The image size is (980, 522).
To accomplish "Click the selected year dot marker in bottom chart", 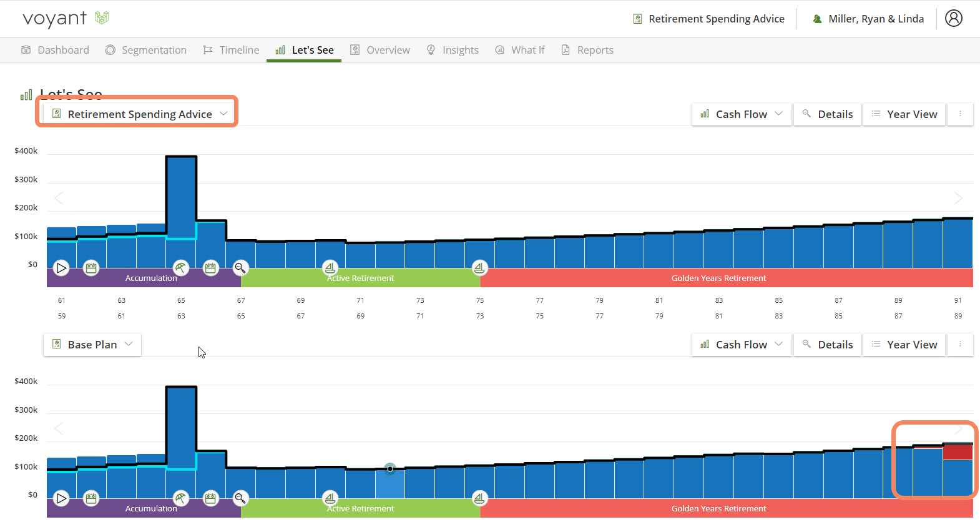I will [390, 468].
